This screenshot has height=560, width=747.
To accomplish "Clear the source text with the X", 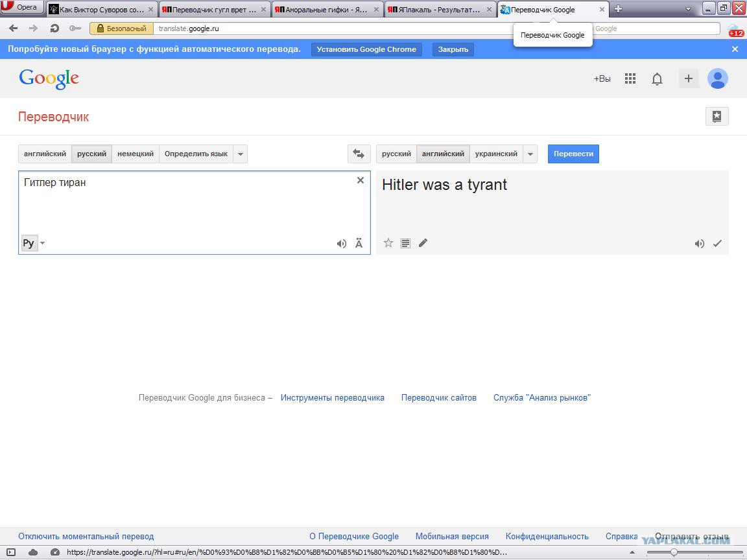I will [x=360, y=180].
